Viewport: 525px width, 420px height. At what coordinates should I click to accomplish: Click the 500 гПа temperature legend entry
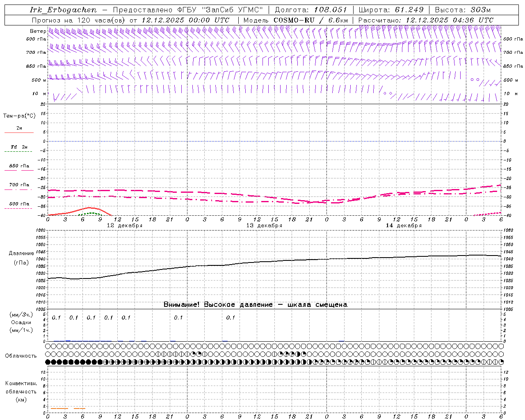19,204
